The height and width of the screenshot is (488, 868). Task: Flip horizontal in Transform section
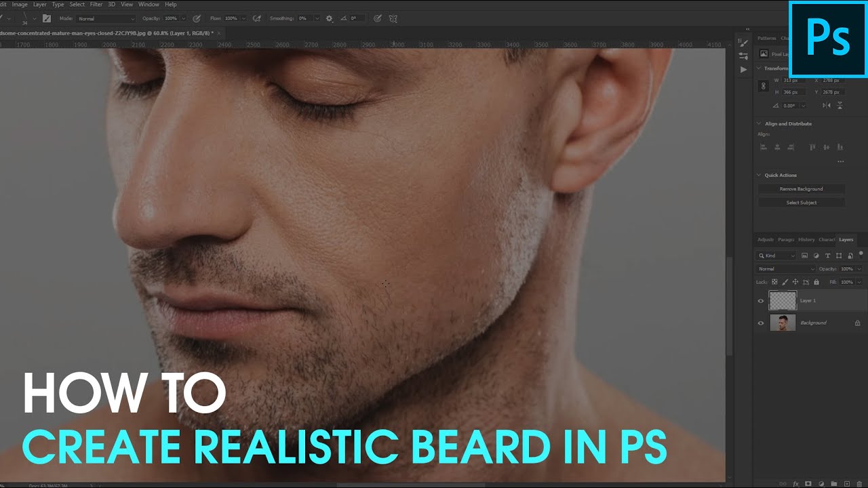coord(826,105)
